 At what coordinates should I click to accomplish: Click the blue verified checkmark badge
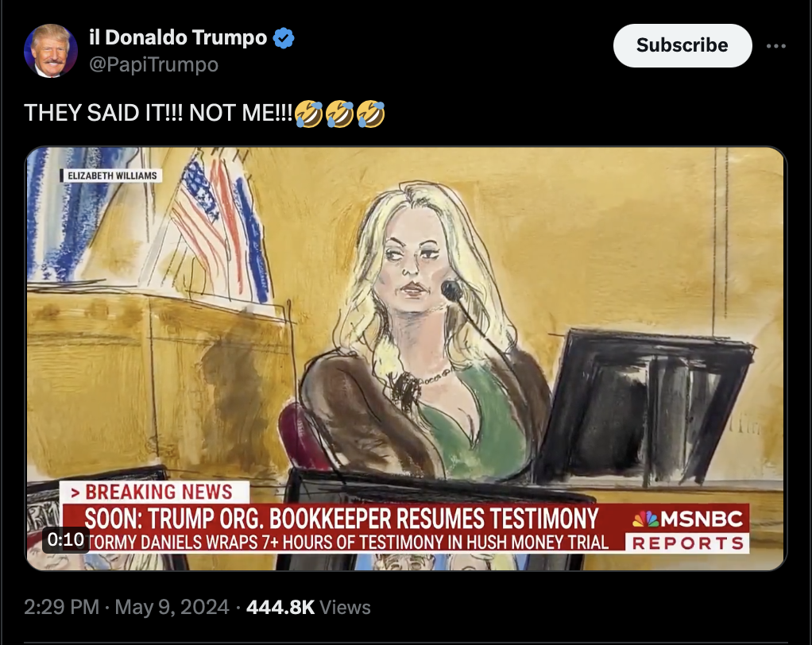[284, 38]
